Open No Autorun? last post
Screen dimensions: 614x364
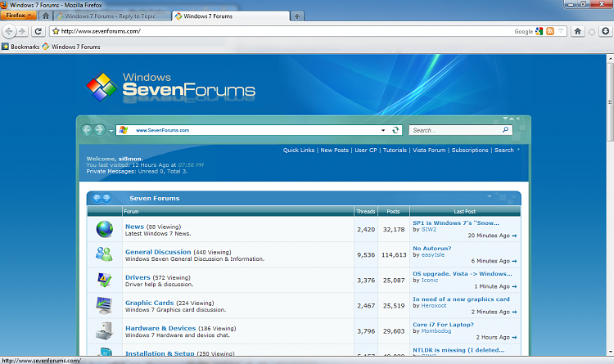click(x=432, y=249)
